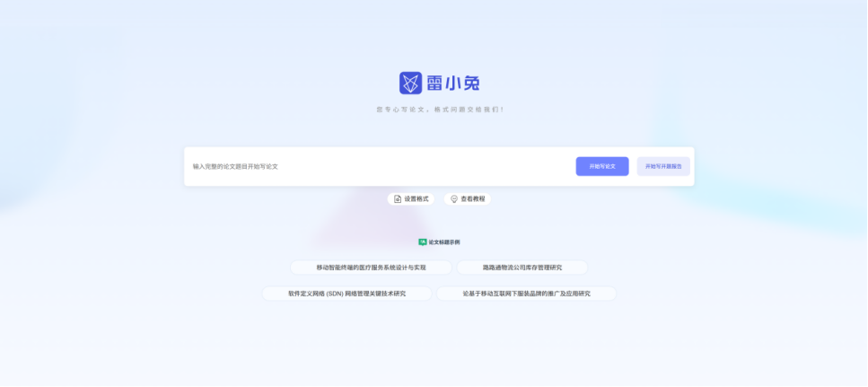Click the 开始写开题报告 button

(x=663, y=166)
